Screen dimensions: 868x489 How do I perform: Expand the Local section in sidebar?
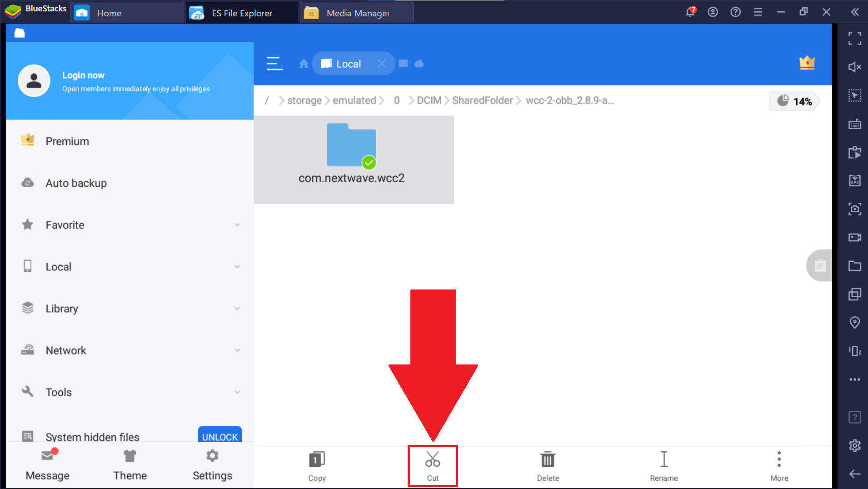tap(237, 266)
